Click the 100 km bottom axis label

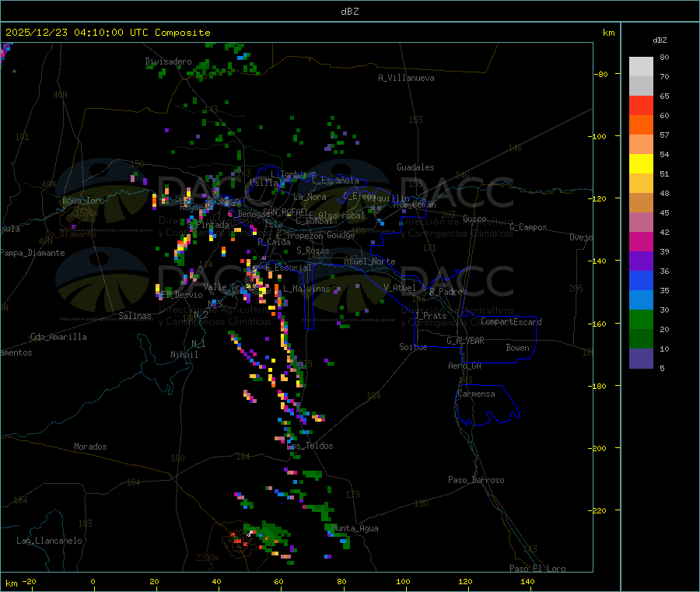(403, 581)
